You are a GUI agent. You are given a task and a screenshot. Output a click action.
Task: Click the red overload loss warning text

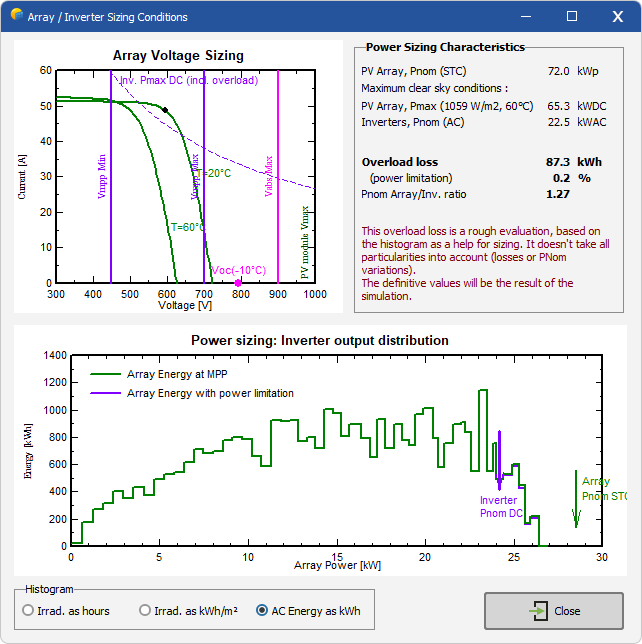[485, 263]
